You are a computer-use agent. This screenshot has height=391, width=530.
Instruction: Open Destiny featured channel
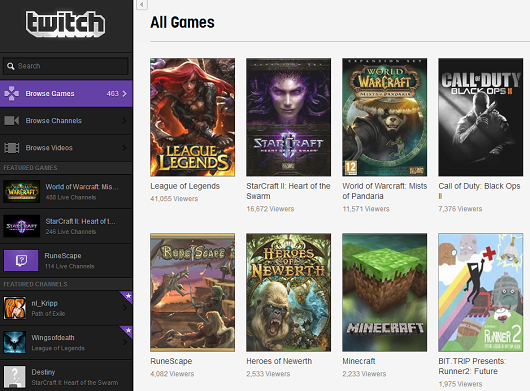(66, 376)
